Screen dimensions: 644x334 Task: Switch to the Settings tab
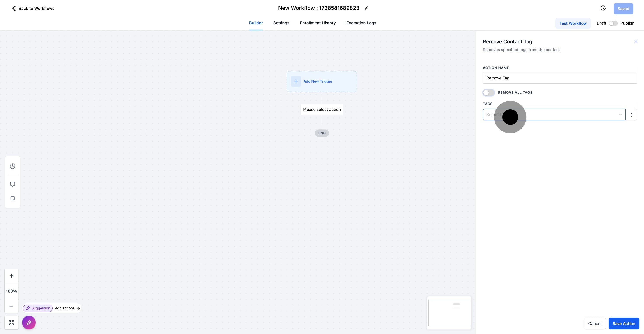[x=281, y=23]
